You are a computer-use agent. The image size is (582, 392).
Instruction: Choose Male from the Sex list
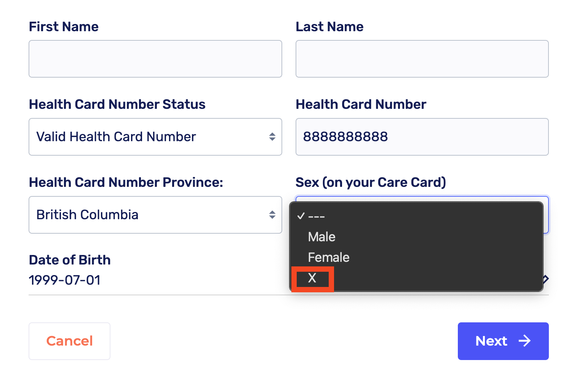(322, 237)
